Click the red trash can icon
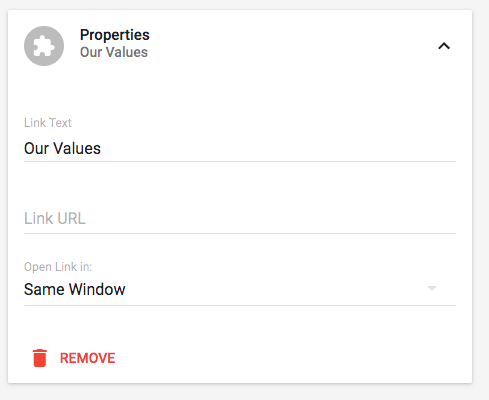 pyautogui.click(x=40, y=358)
